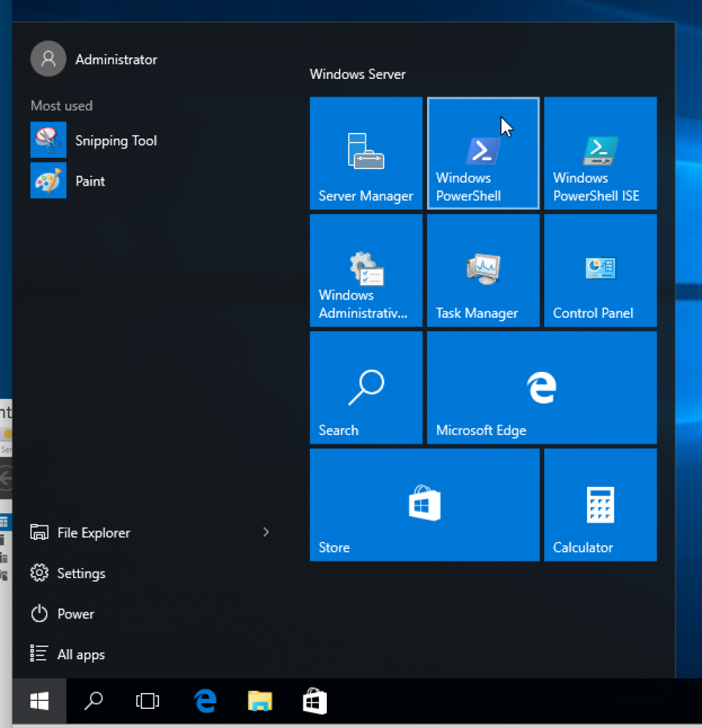Select File Explorer in the Start menu
The image size is (702, 728).
coord(93,532)
